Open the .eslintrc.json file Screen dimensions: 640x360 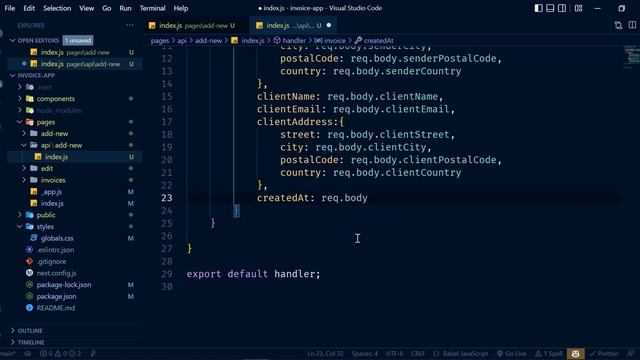[75, 250]
